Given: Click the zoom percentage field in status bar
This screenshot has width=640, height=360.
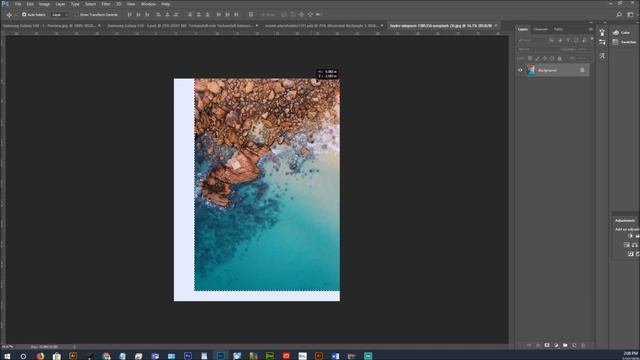Looking at the screenshot, I should tap(7, 347).
